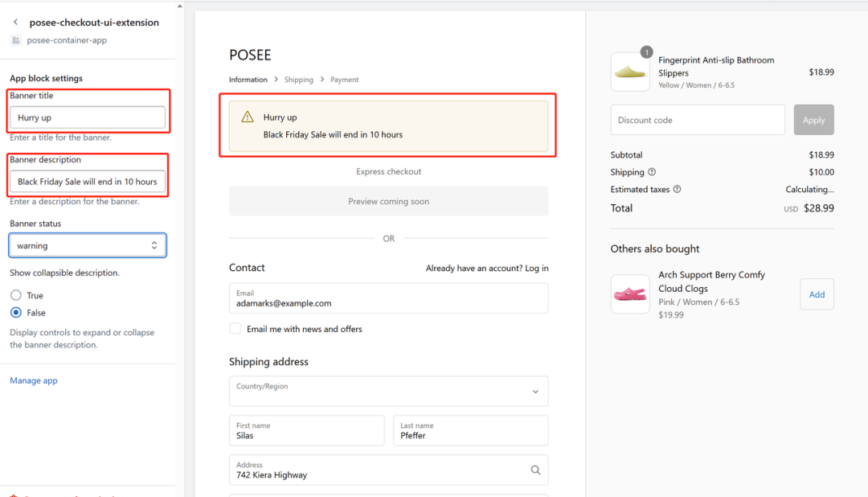Select False for collapsible description
Screen dimensions: 868x497
pos(16,313)
